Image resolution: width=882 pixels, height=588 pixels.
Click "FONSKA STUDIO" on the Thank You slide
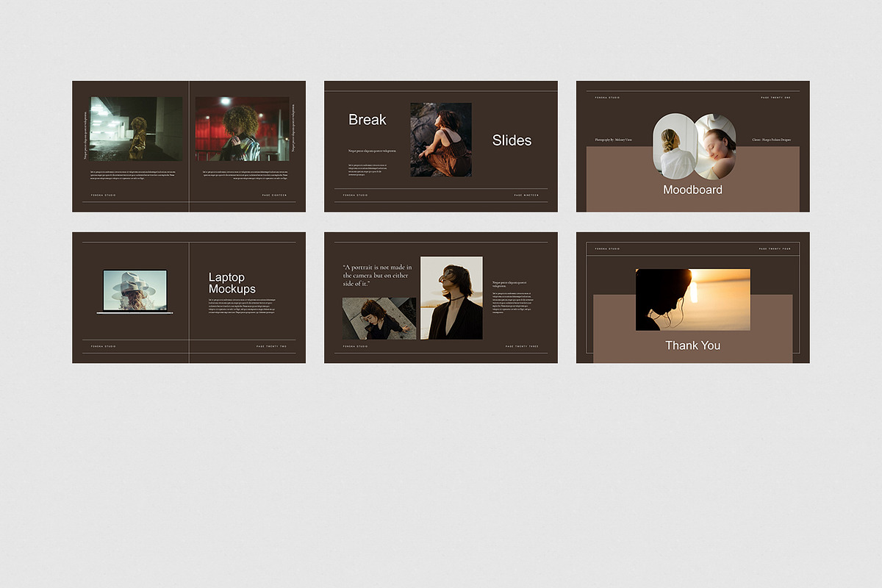tap(608, 249)
